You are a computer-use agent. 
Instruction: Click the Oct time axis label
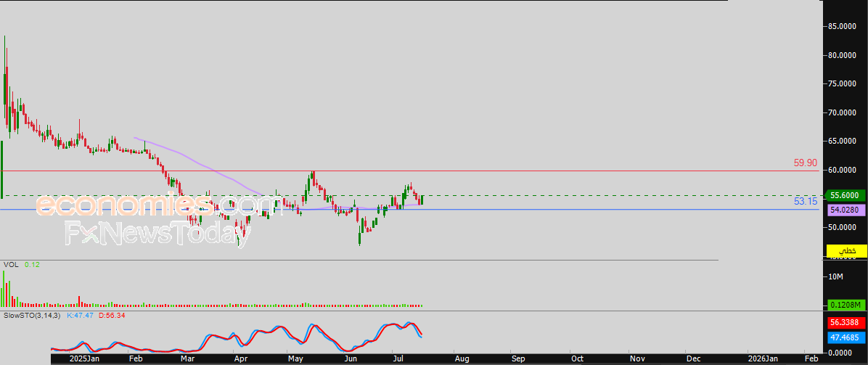coord(578,359)
